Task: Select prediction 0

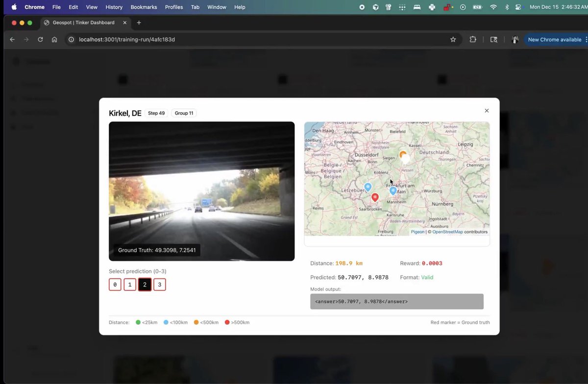Action: click(x=115, y=285)
